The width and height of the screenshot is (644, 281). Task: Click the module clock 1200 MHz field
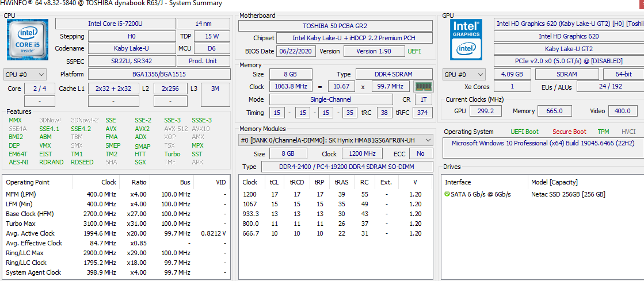click(362, 153)
